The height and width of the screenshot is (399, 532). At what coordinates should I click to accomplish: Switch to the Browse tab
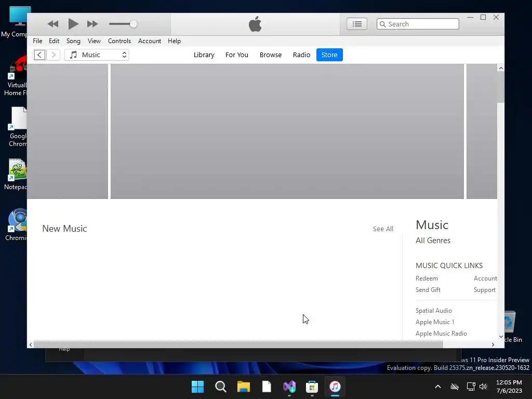click(x=270, y=55)
